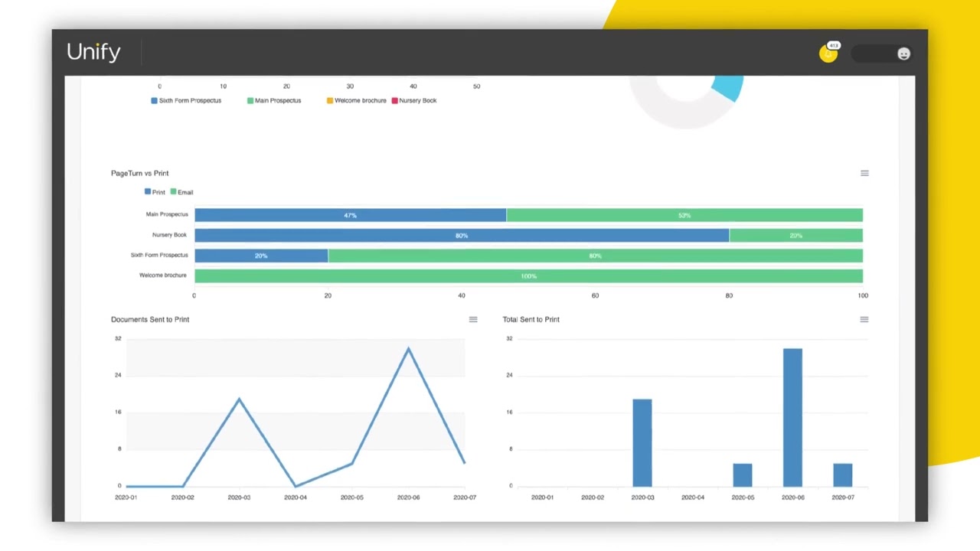Click the 2020-05 bar in Total Sent chart

point(743,474)
